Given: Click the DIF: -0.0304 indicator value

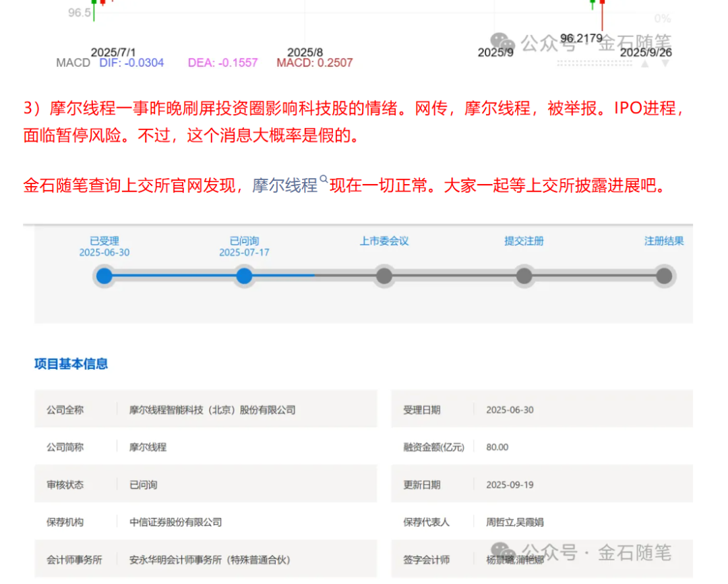Looking at the screenshot, I should click(x=131, y=63).
